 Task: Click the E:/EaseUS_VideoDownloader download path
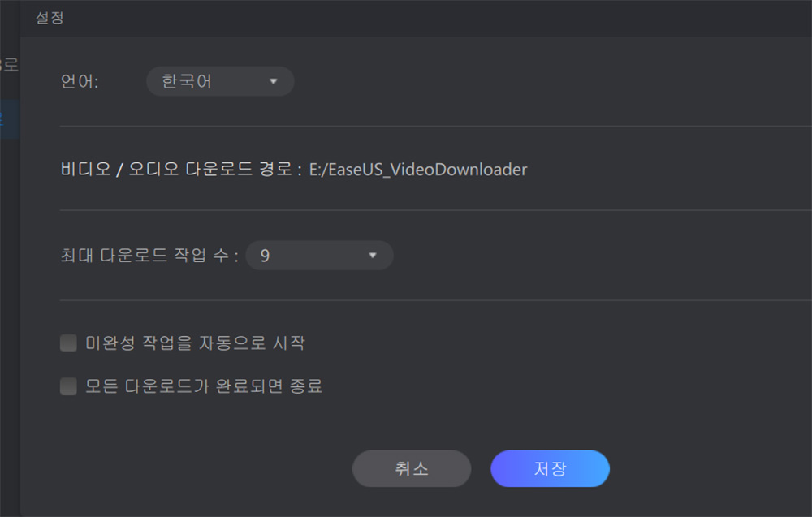pyautogui.click(x=418, y=170)
